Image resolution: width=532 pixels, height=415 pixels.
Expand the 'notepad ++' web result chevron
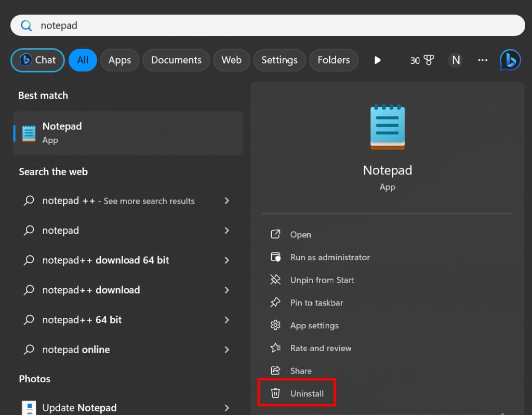coord(227,200)
